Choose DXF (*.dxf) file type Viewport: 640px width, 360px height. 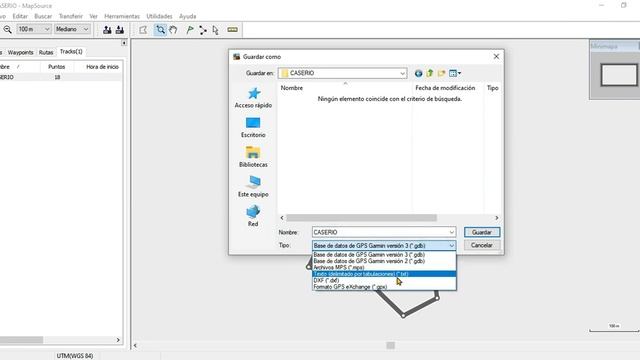tap(384, 280)
